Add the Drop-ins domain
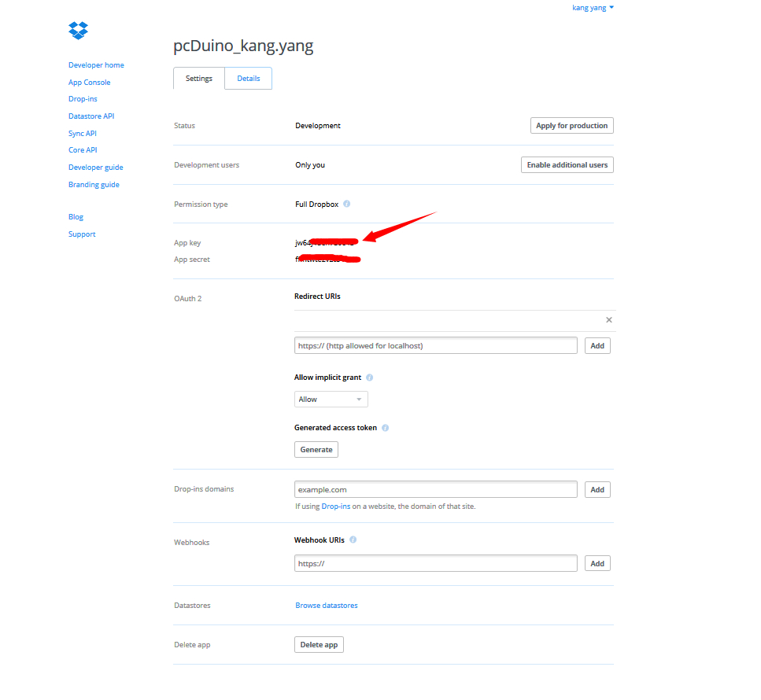 597,490
